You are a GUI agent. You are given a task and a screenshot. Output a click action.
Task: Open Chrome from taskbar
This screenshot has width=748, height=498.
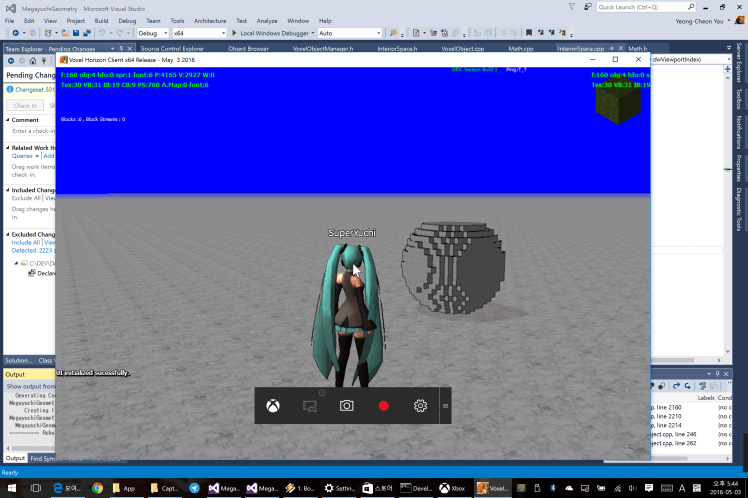pos(97,488)
